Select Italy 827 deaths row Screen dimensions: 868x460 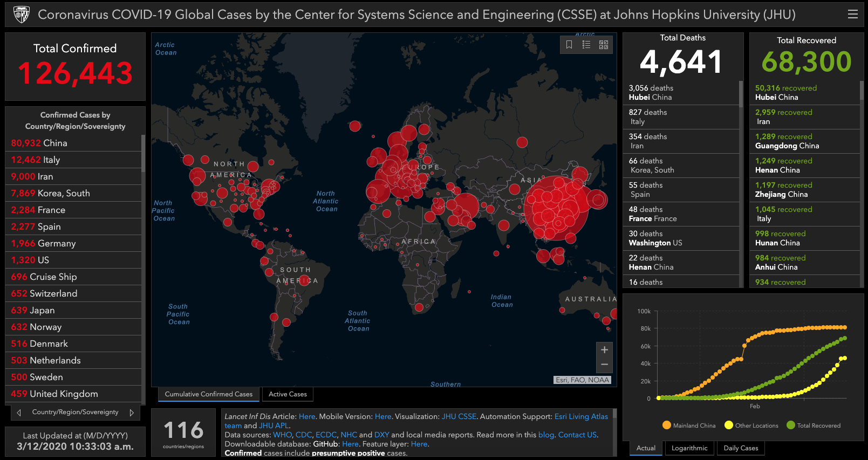pyautogui.click(x=681, y=117)
